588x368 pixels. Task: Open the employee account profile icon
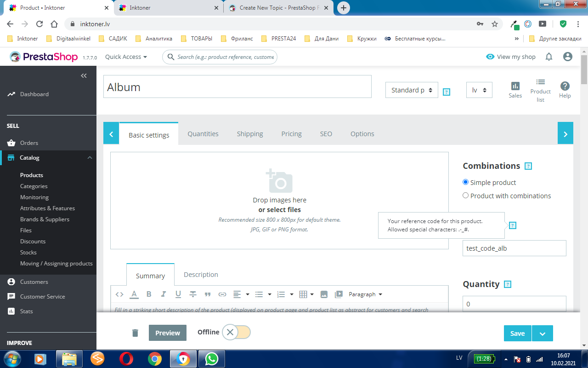tap(568, 57)
